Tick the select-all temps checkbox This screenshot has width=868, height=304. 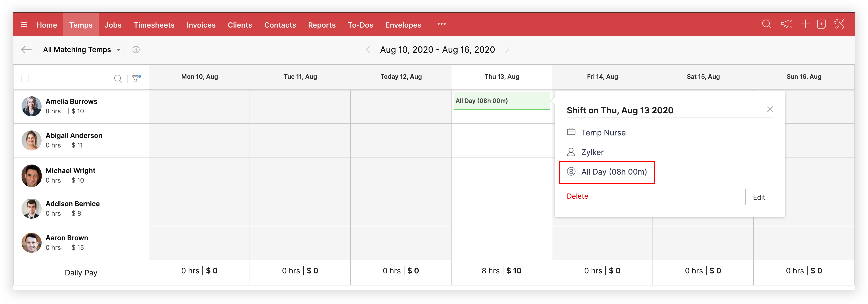coord(25,79)
